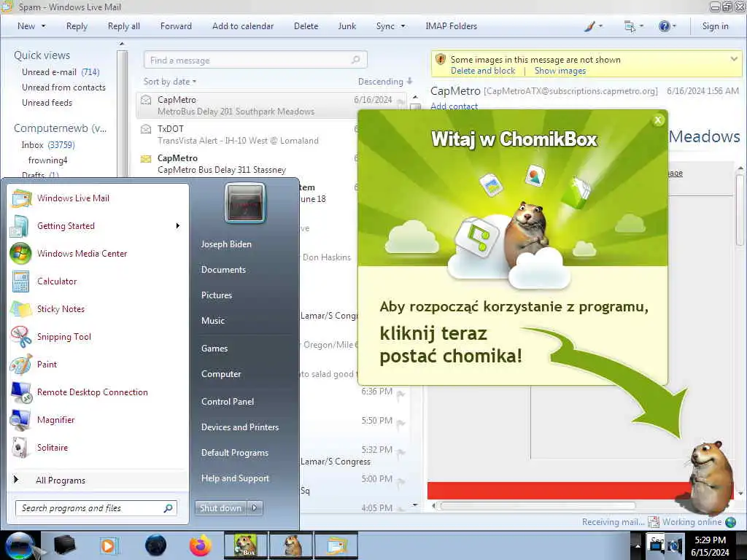Screen dimensions: 747x560
Task: Expand the Getting Started submenu arrow
Action: pyautogui.click(x=178, y=226)
